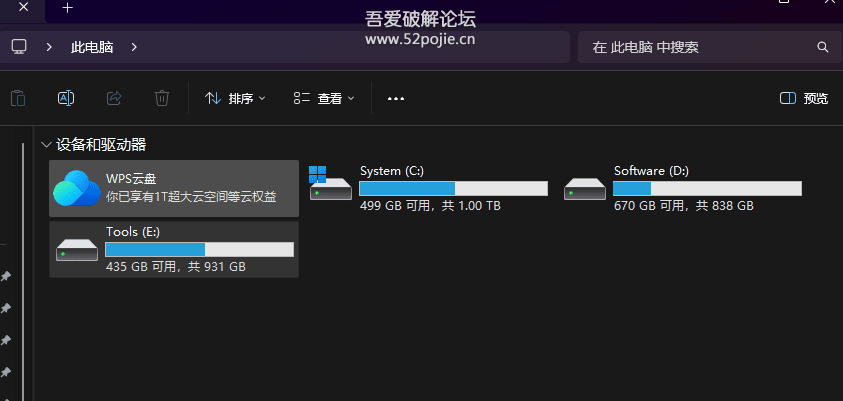843x401 pixels.
Task: Click the 此电脑 breadcrumb item
Action: pos(93,47)
